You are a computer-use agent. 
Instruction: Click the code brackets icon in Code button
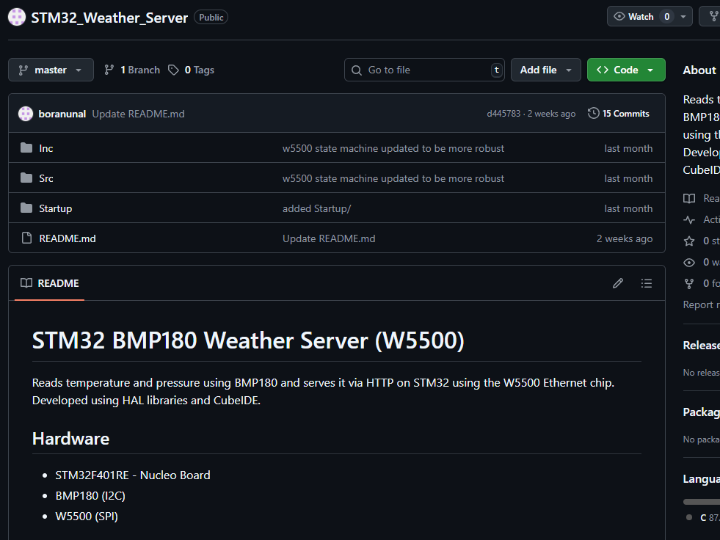click(x=602, y=70)
